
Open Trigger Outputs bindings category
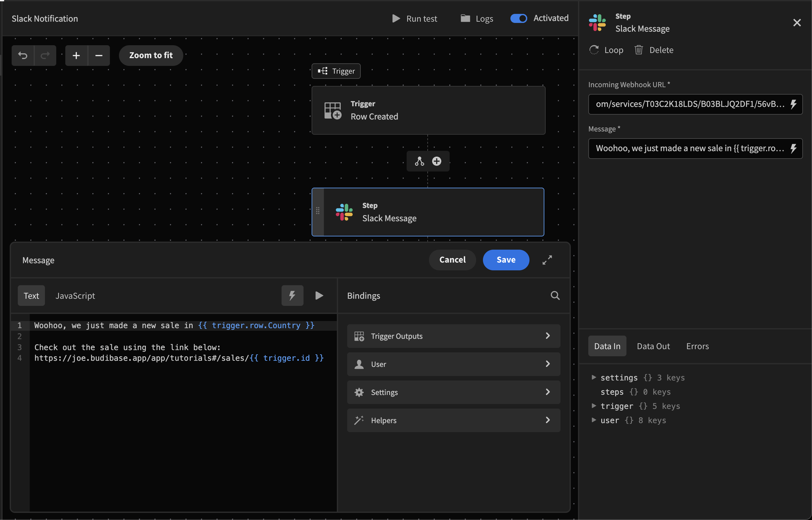tap(454, 336)
